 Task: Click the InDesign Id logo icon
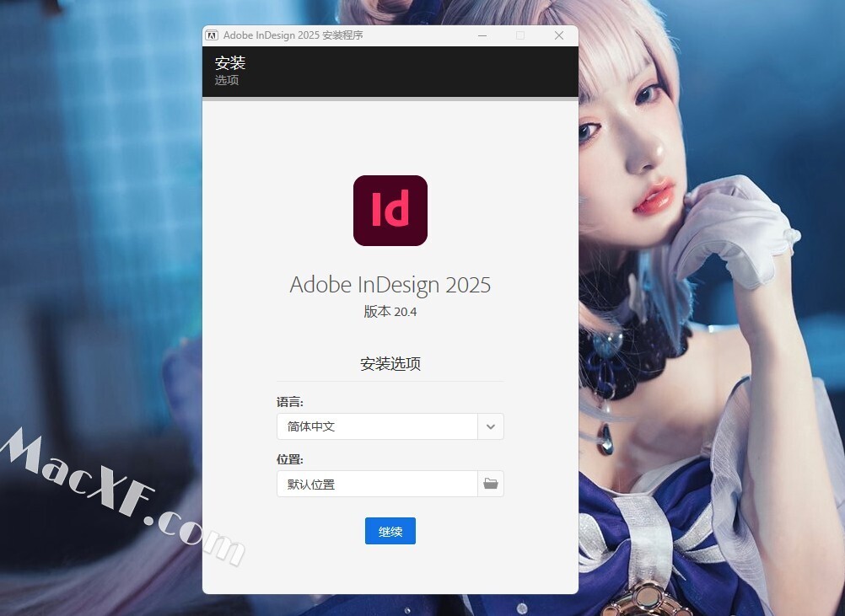(x=390, y=211)
